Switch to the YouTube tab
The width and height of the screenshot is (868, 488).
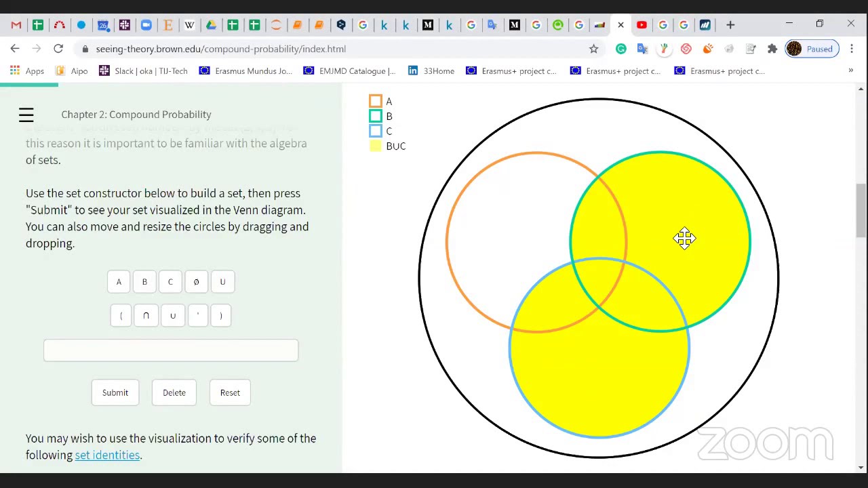tap(642, 25)
